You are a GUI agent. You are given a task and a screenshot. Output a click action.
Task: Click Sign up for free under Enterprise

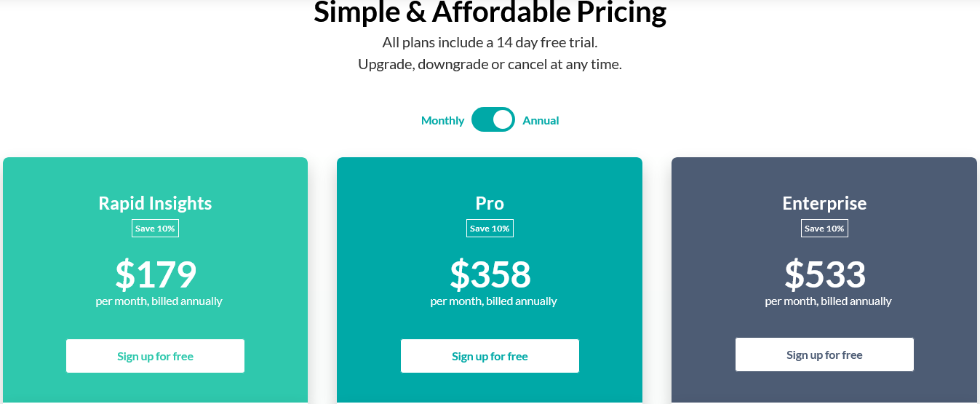point(824,355)
